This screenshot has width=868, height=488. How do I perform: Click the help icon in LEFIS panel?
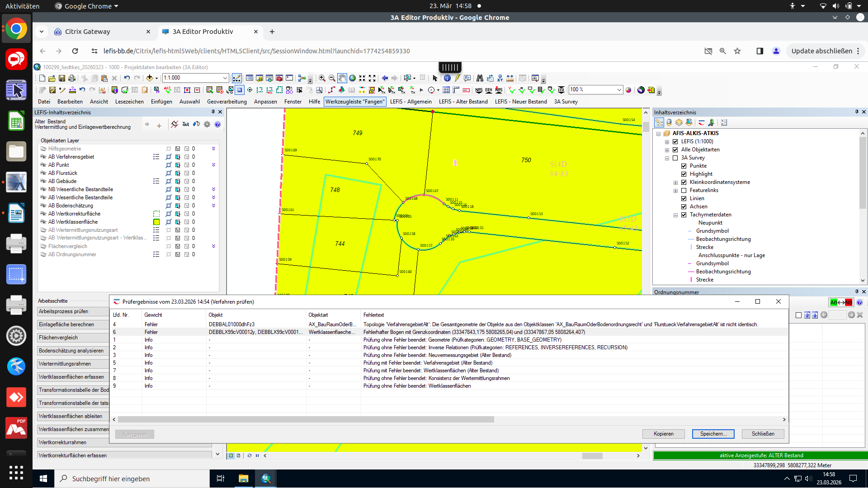click(x=217, y=124)
